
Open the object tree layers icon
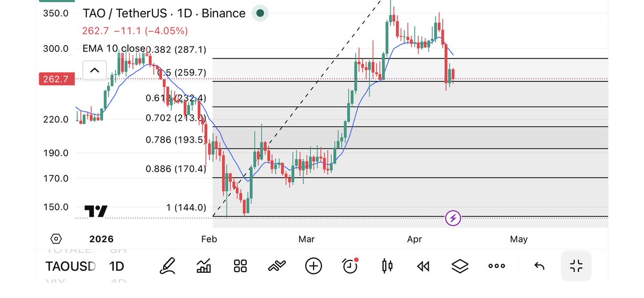coord(460,266)
